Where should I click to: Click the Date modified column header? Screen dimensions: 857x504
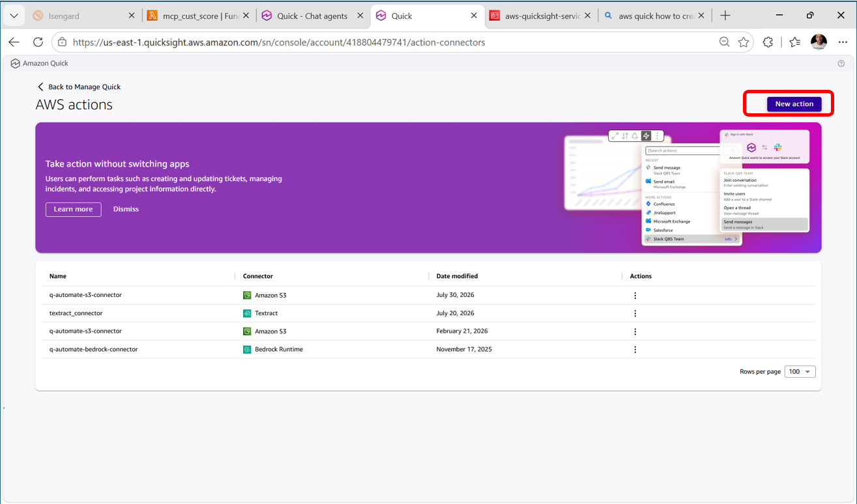click(457, 276)
